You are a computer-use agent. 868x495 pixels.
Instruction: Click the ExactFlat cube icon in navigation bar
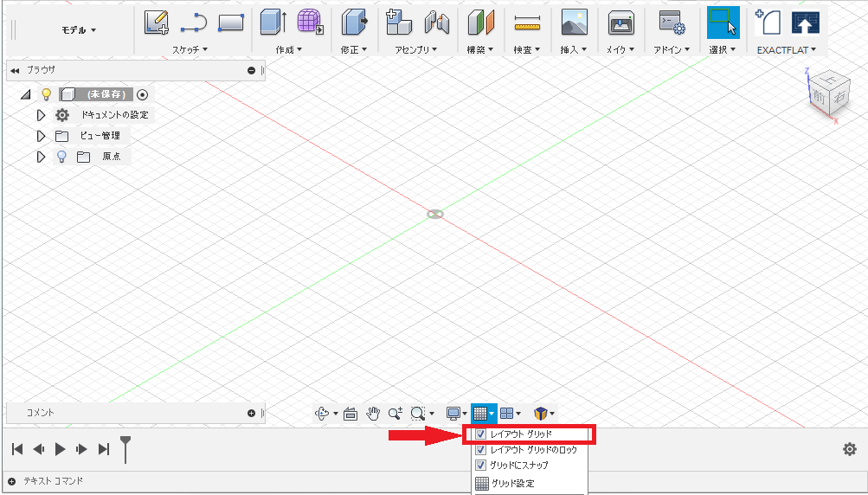tap(540, 413)
